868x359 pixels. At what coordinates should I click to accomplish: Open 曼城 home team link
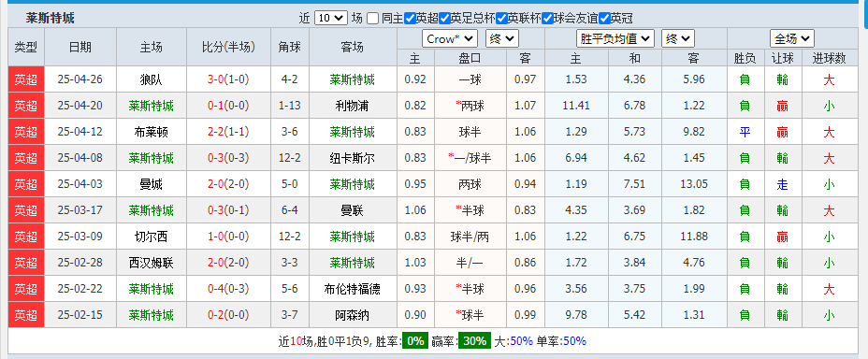152,184
